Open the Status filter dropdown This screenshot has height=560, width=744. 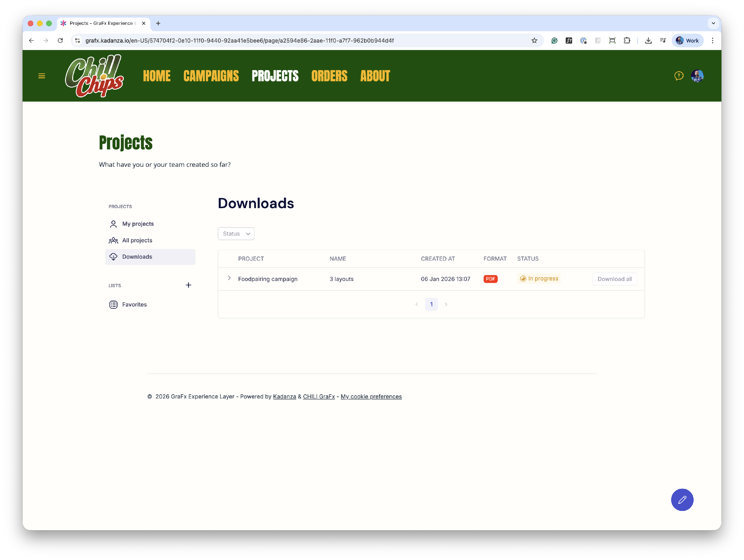tap(236, 234)
